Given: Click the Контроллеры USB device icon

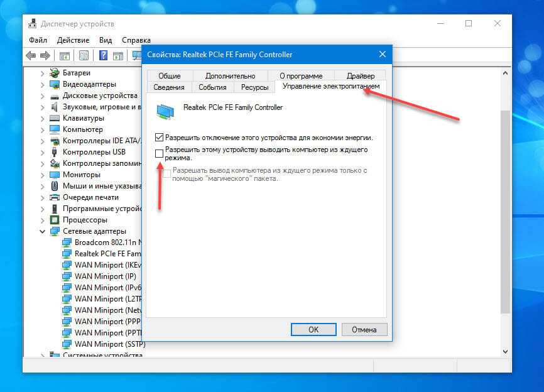Looking at the screenshot, I should tap(55, 152).
